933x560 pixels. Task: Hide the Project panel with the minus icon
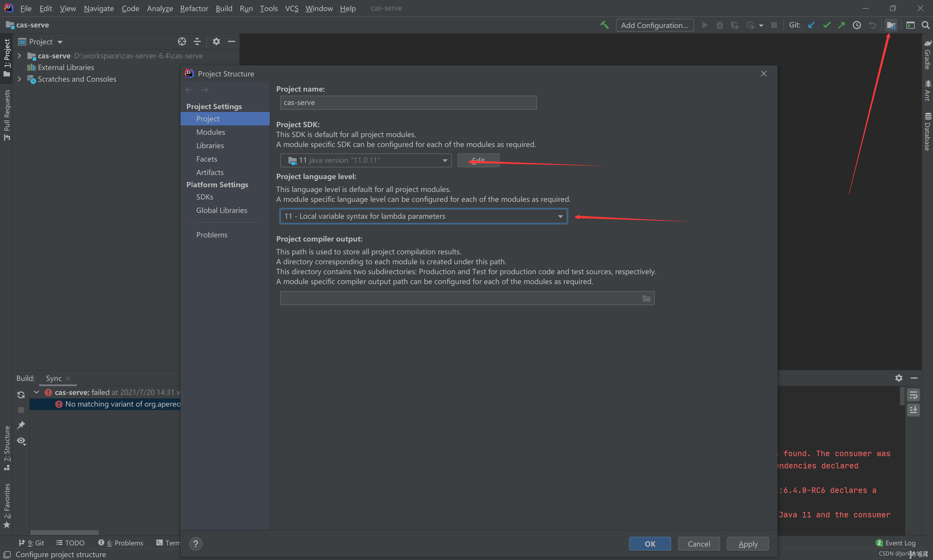pos(232,41)
